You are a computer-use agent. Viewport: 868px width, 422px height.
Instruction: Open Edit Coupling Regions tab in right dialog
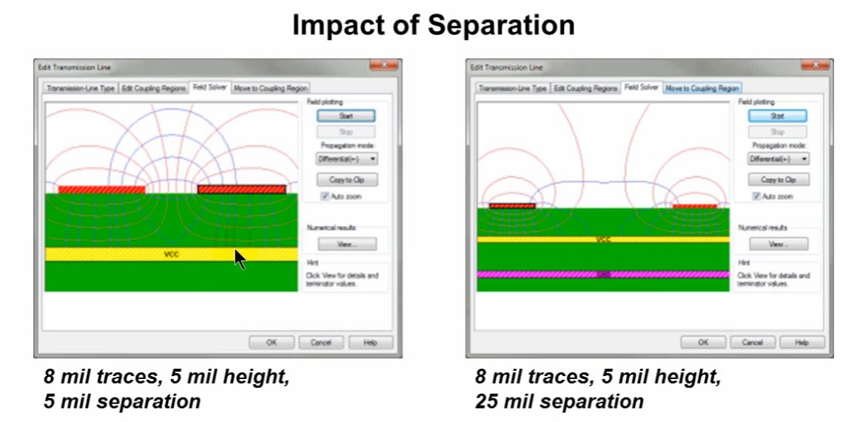tap(585, 88)
